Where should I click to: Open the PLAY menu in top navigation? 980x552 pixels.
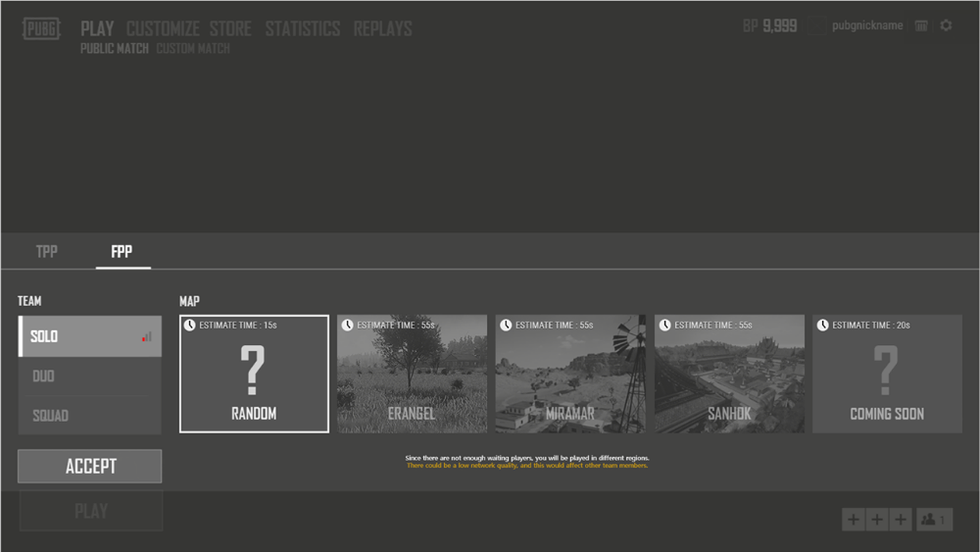[97, 28]
